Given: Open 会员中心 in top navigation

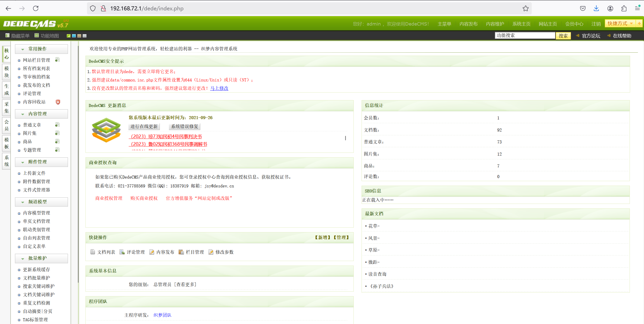Looking at the screenshot, I should (574, 24).
